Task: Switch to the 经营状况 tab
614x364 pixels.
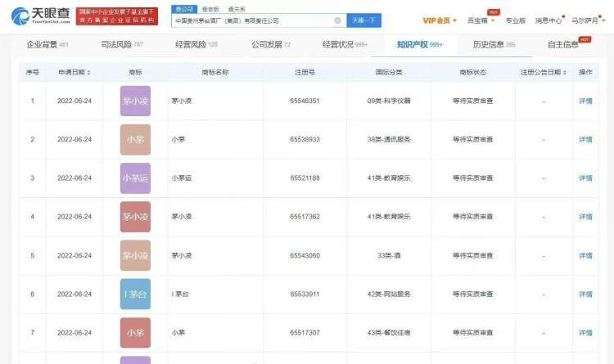Action: 345,45
